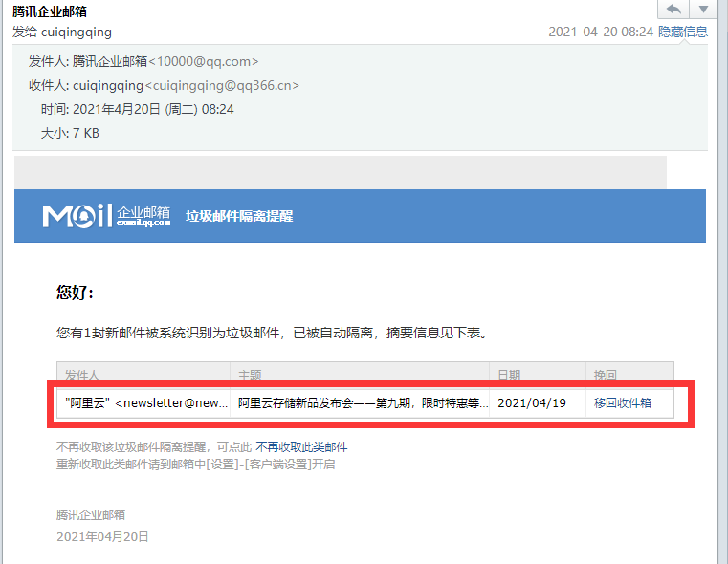Click the 2021/04/19 date cell

coord(532,403)
